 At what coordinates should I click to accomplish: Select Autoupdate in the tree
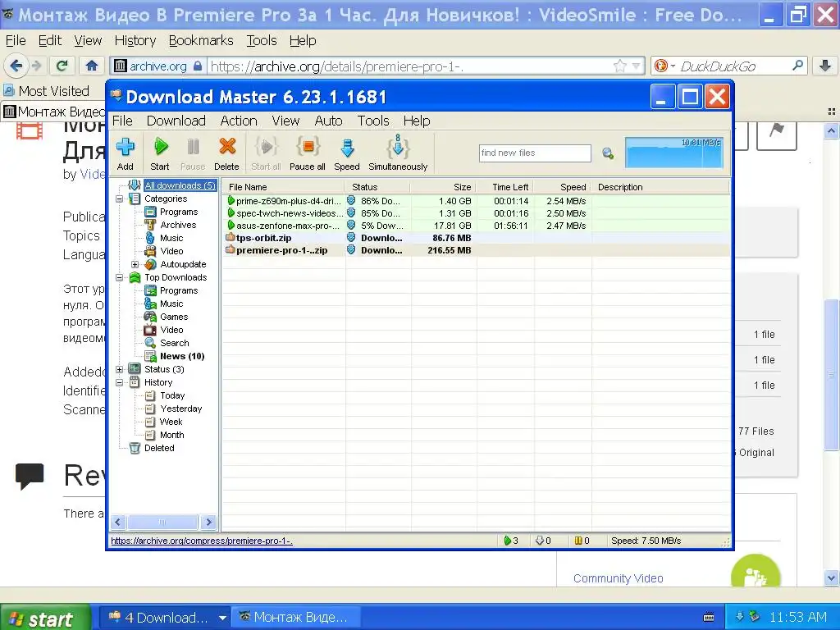click(x=183, y=264)
